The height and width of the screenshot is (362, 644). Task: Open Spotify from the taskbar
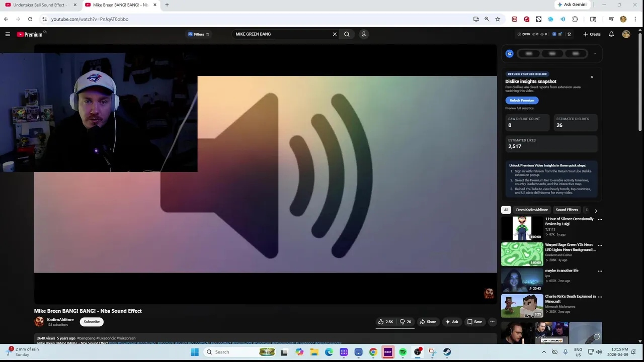coord(403,352)
